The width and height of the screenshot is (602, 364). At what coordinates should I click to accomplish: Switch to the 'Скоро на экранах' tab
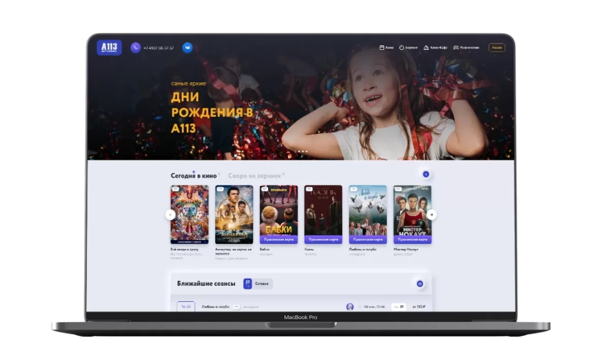pyautogui.click(x=255, y=176)
